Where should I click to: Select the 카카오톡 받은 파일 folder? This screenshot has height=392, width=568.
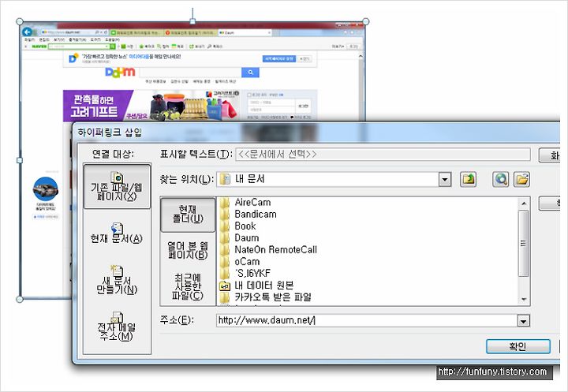pyautogui.click(x=273, y=297)
